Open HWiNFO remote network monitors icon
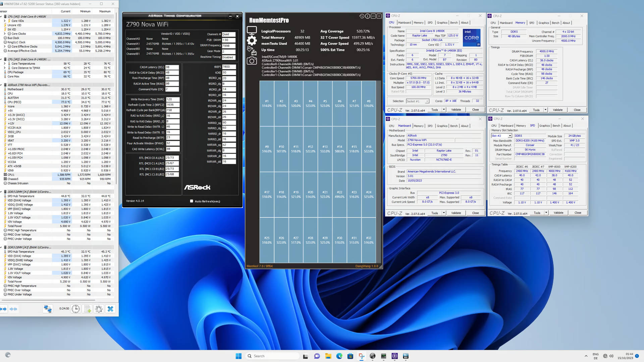644x362 pixels. coord(48,309)
